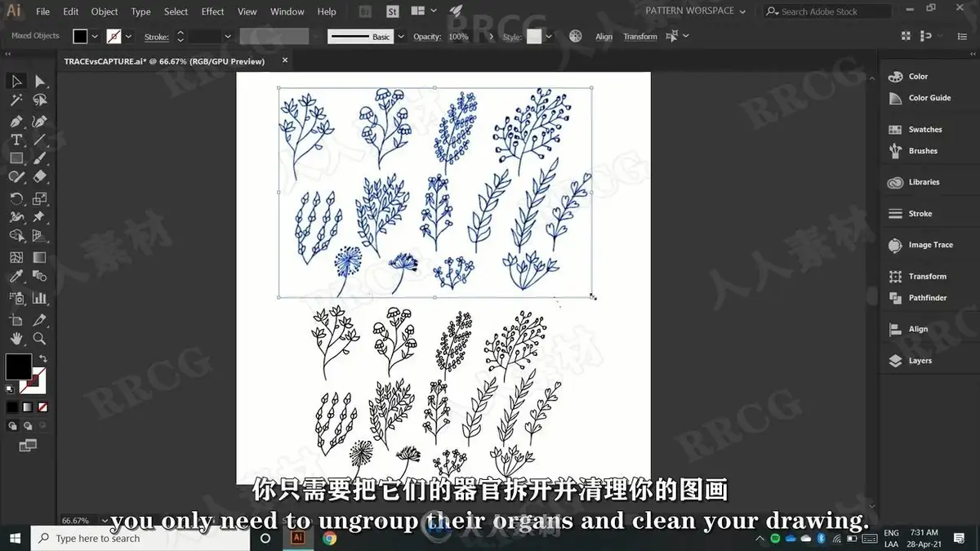Select the Selection tool

16,81
